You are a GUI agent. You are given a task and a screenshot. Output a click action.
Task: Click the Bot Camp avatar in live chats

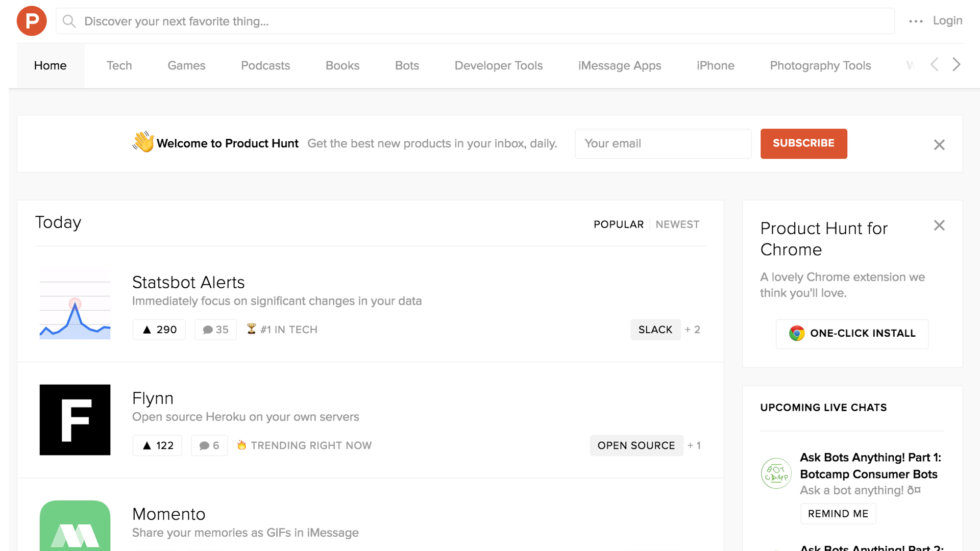(x=776, y=473)
